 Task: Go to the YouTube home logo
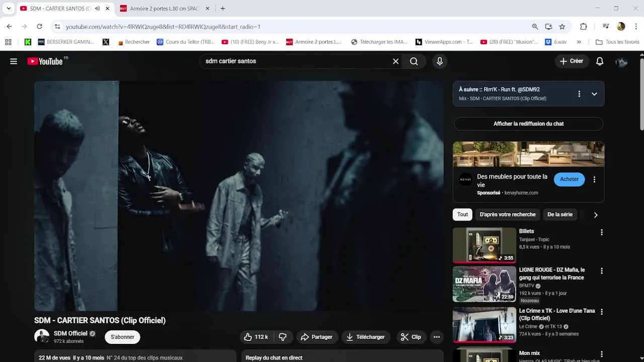pos(45,61)
